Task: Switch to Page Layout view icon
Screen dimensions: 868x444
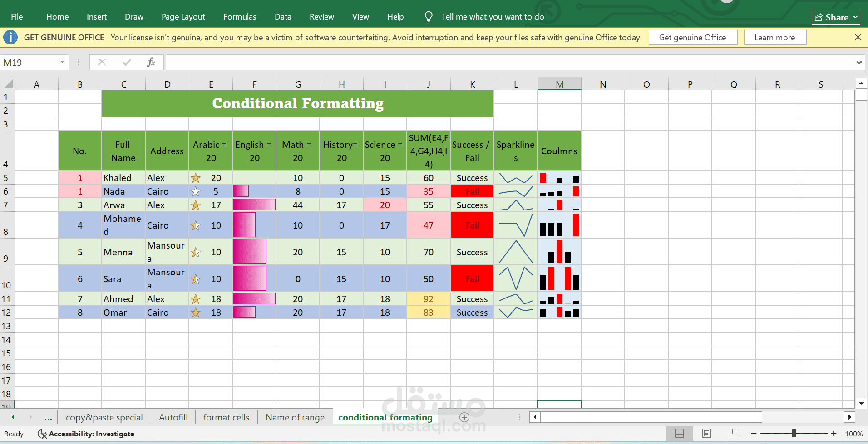Action: pos(706,434)
